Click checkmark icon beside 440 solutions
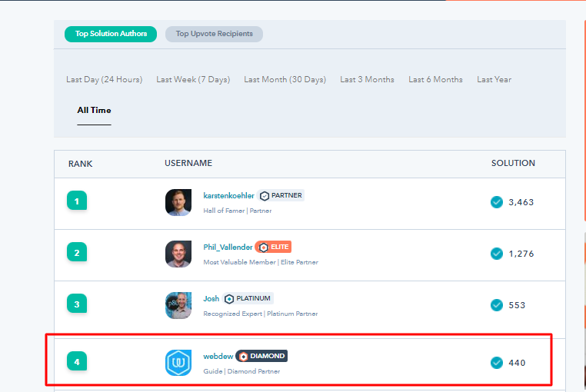Viewport: 586px width, 392px height. tap(497, 363)
